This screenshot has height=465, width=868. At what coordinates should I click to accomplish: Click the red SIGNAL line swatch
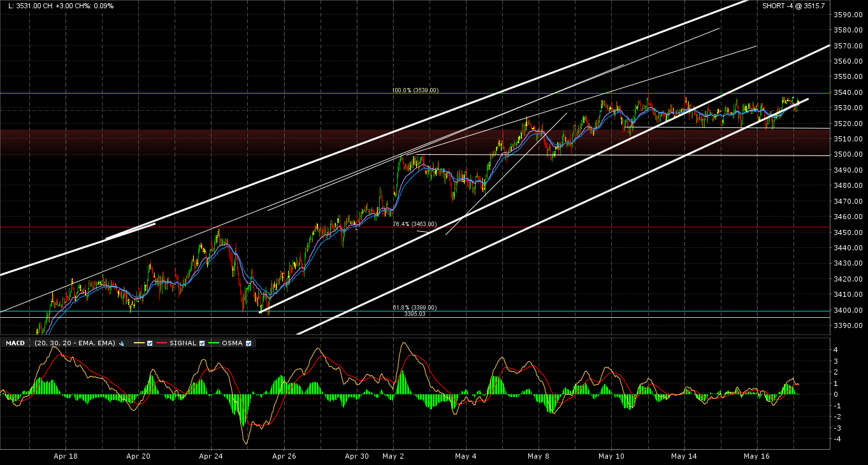(161, 343)
